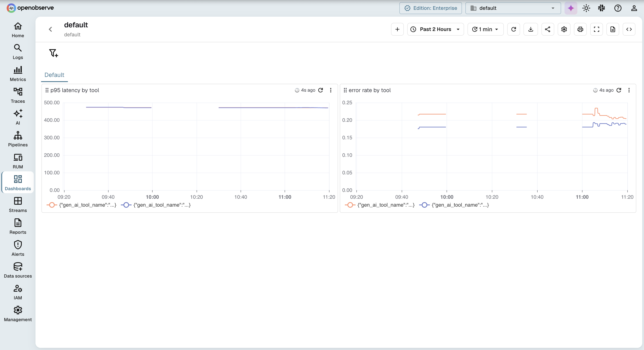
Task: Click Edition: Enterprise badge
Action: pyautogui.click(x=431, y=8)
